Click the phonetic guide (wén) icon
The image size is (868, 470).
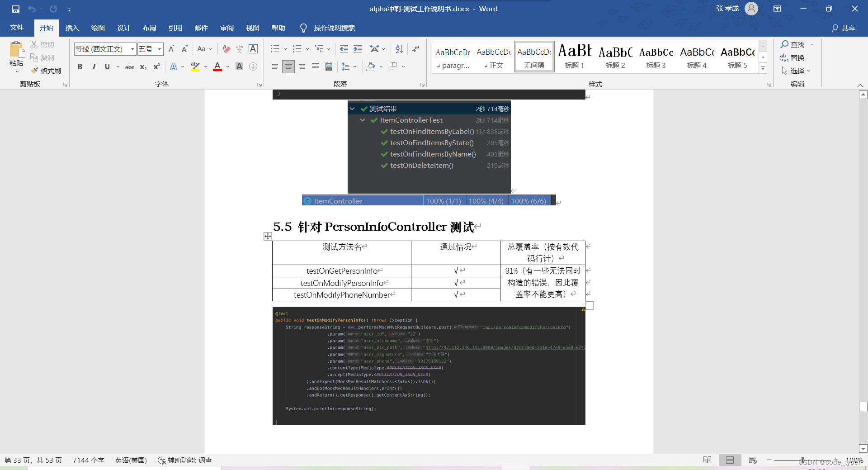point(239,49)
